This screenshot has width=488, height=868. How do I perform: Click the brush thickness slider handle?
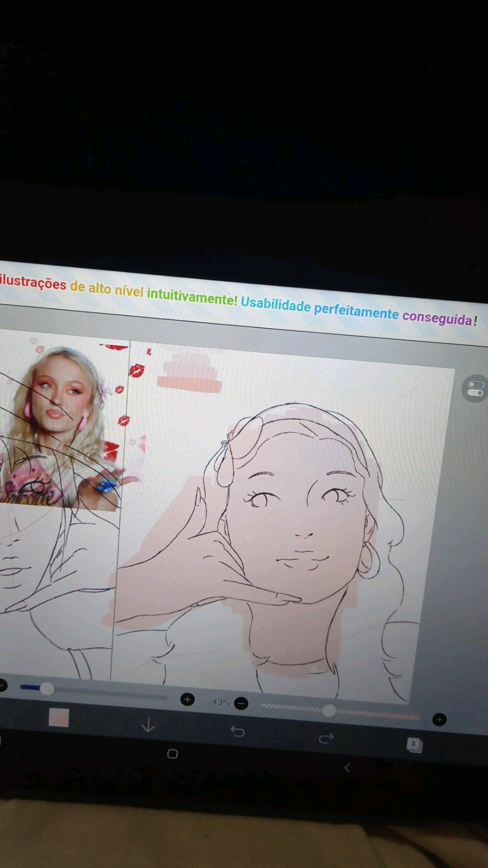47,689
